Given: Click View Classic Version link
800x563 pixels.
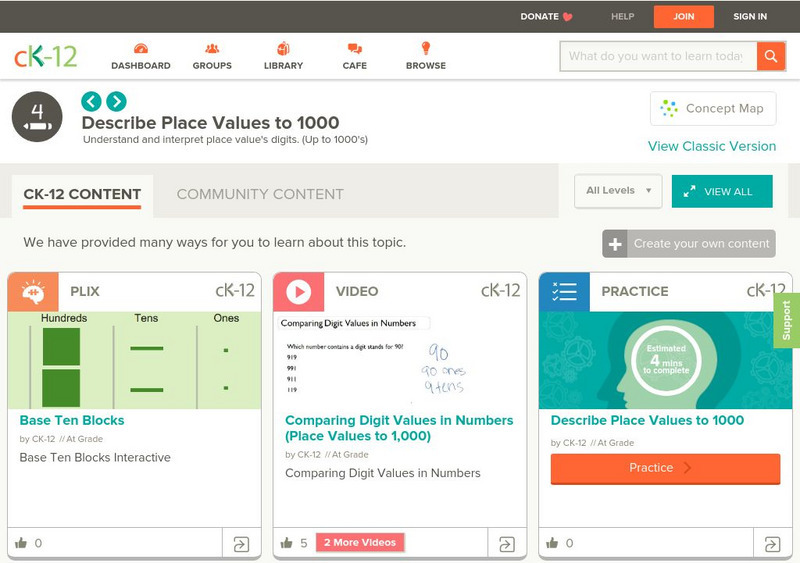Looking at the screenshot, I should pos(712,146).
